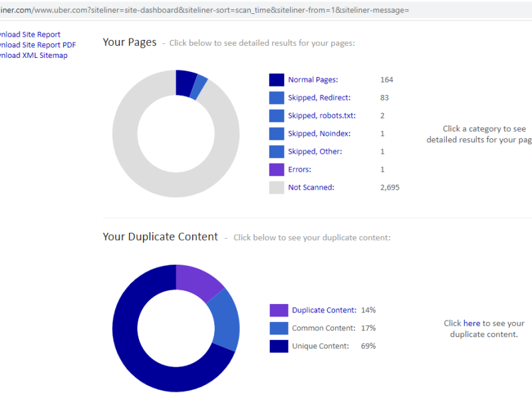The height and width of the screenshot is (399, 532).
Task: Click the purple Errors legend square
Action: (x=277, y=170)
